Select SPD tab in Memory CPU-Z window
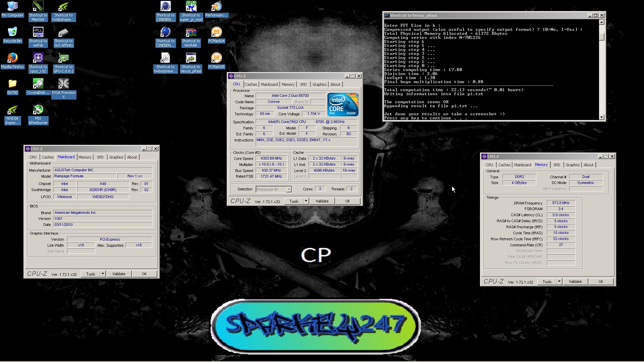Viewport: 644px width, 362px height. 557,165
